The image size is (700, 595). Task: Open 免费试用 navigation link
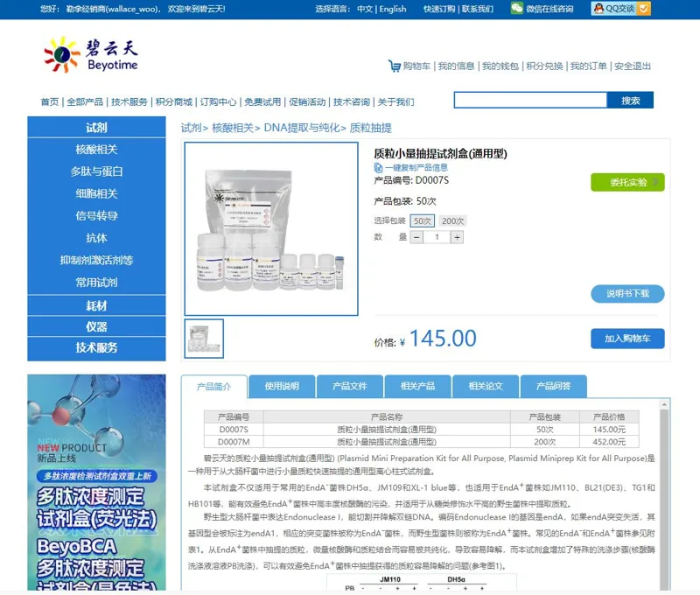pyautogui.click(x=262, y=101)
